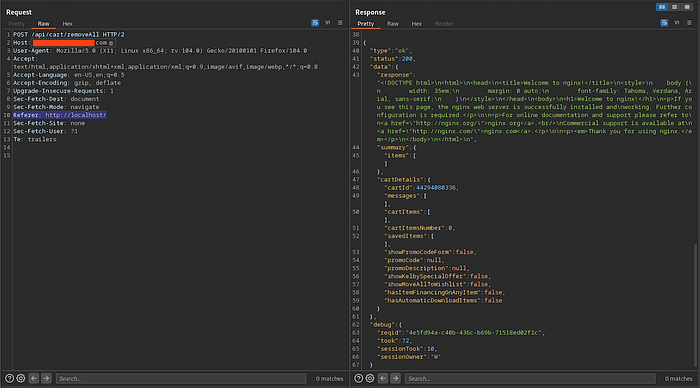The width and height of the screenshot is (700, 388).
Task: Open Request search settings gear
Action: tap(21, 378)
